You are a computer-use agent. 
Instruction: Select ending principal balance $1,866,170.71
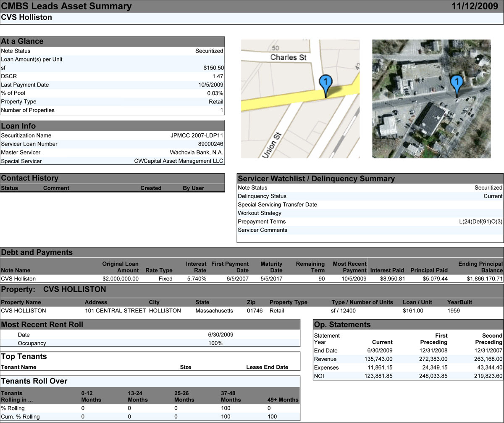[485, 278]
